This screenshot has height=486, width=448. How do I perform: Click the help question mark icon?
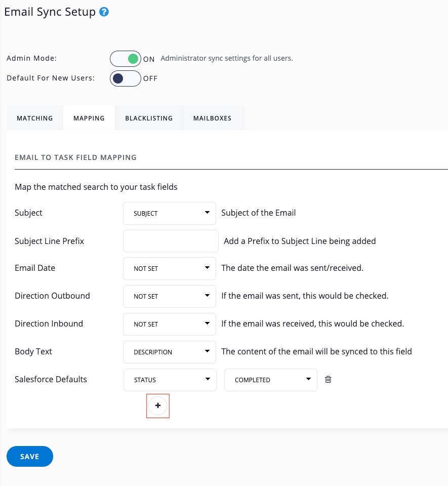[104, 12]
